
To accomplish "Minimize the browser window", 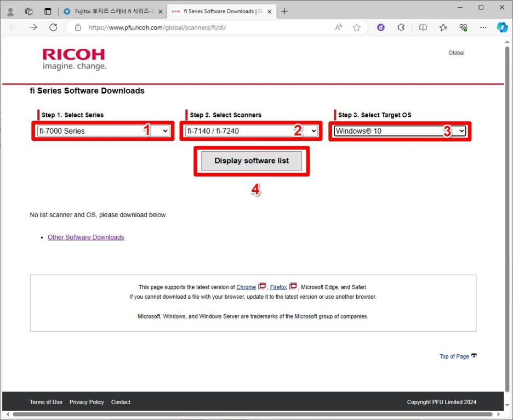I will point(460,7).
